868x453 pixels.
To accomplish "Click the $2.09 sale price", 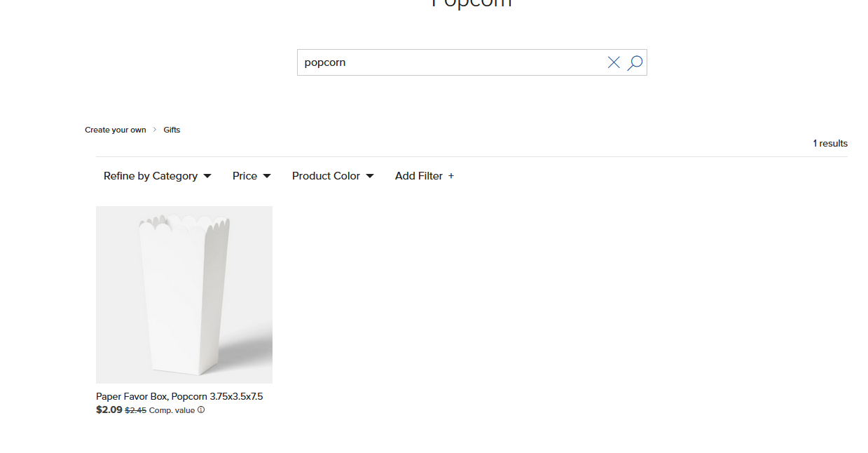I will [109, 410].
